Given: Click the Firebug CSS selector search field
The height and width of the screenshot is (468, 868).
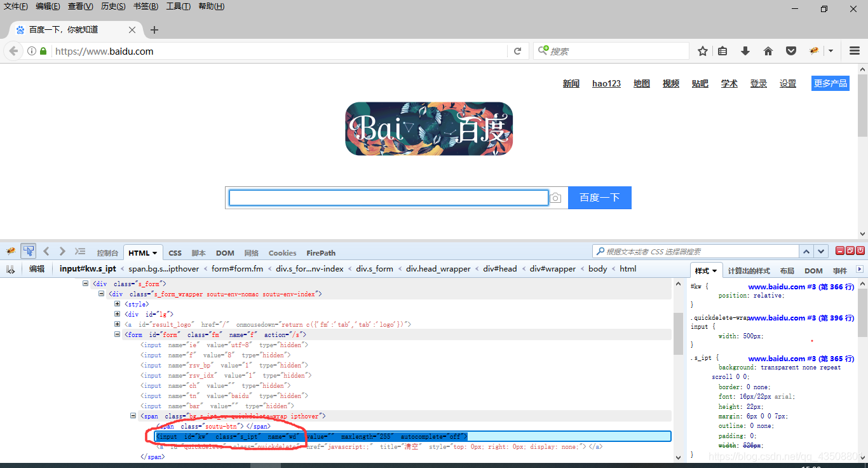Looking at the screenshot, I should pyautogui.click(x=695, y=251).
